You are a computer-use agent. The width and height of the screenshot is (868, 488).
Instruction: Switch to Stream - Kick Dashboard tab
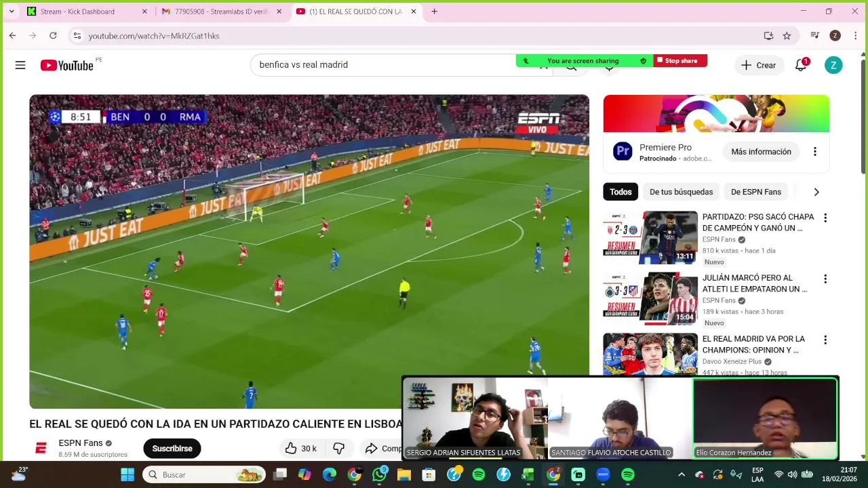tap(86, 12)
